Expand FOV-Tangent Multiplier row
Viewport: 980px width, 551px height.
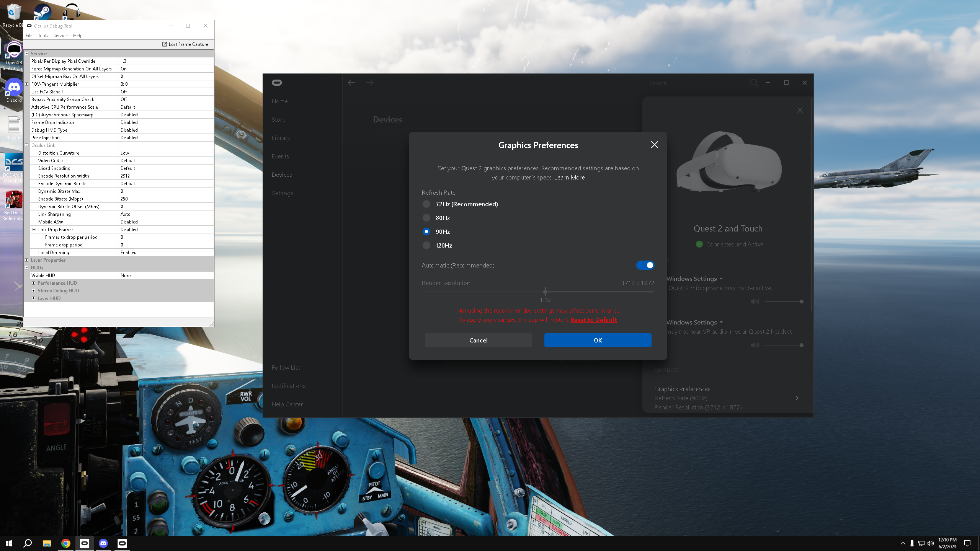pyautogui.click(x=27, y=84)
